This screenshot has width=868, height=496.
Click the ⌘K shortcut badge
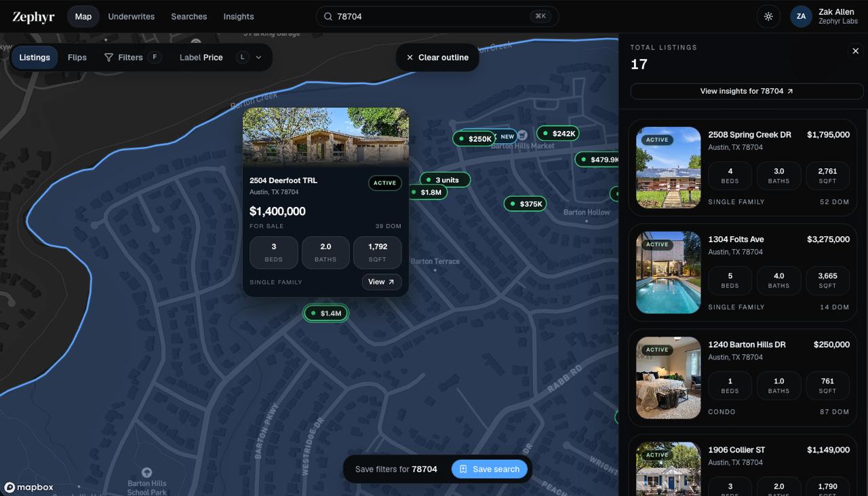(540, 16)
